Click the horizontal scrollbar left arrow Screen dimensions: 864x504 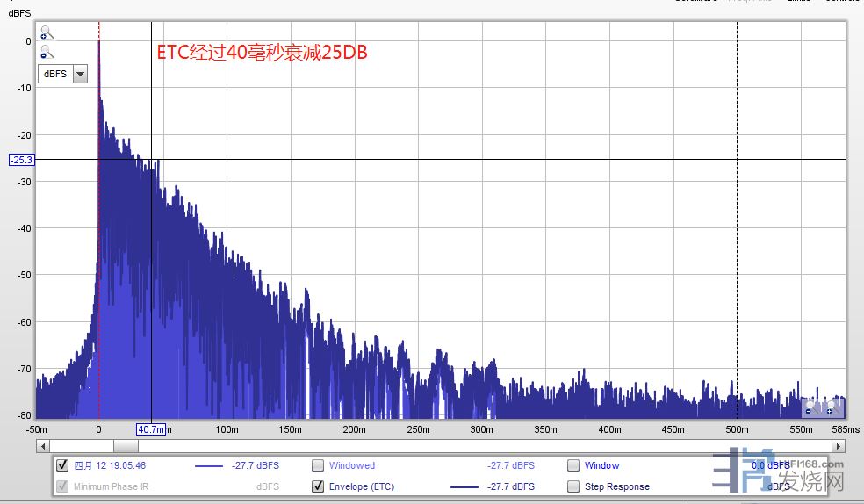[x=43, y=447]
